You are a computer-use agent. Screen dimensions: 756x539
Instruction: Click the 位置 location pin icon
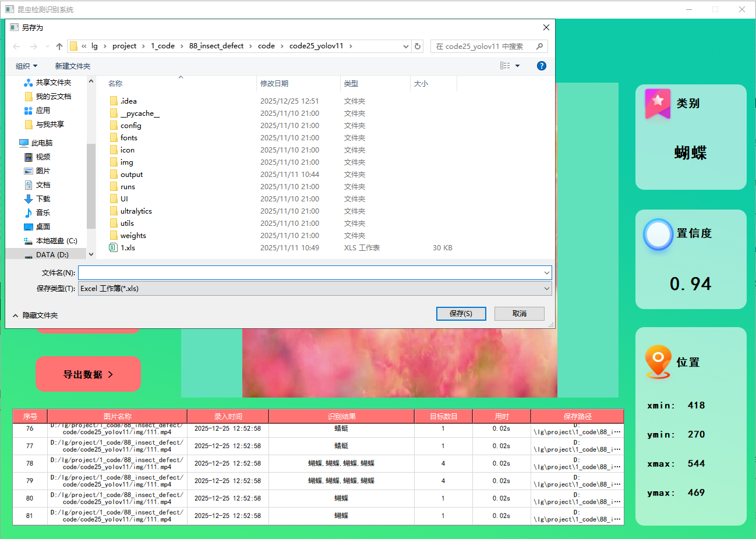tap(658, 362)
